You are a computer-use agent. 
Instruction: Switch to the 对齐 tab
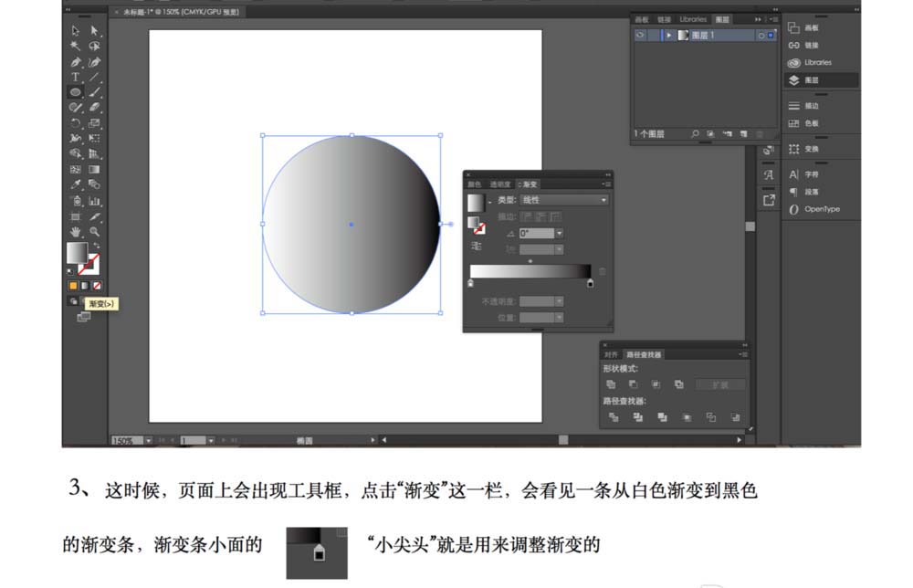pos(611,354)
